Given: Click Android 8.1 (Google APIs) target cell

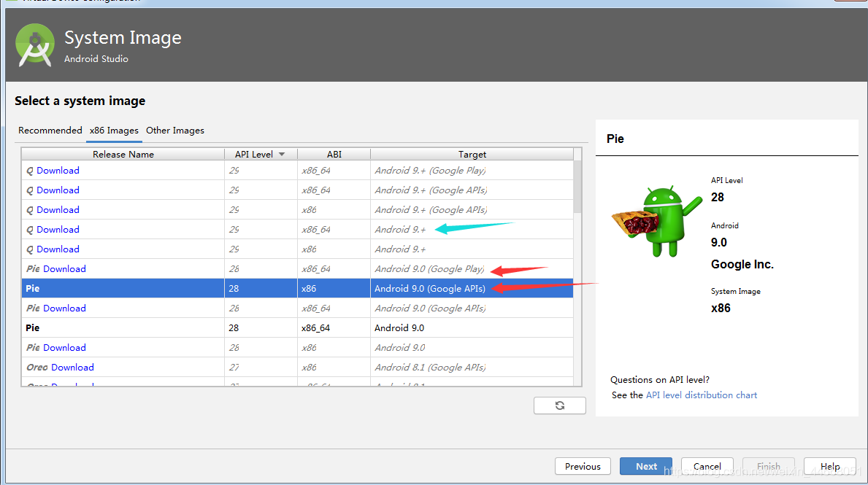Looking at the screenshot, I should 472,367.
